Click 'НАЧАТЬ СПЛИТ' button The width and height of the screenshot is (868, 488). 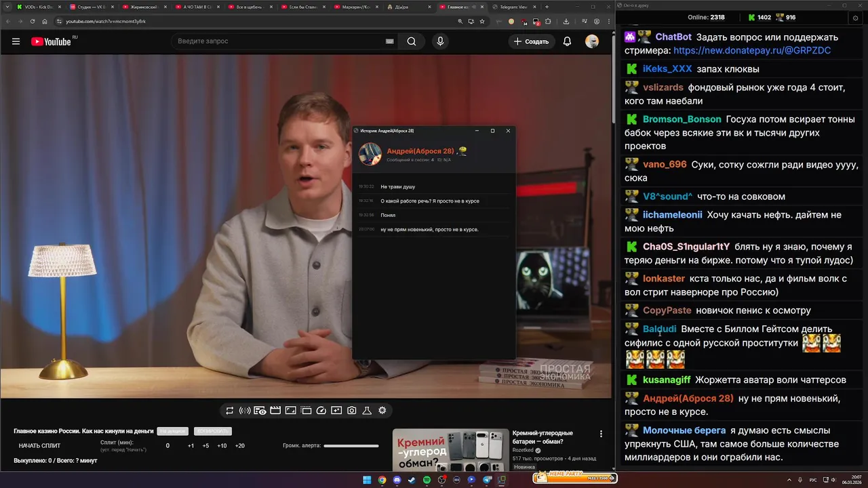pos(39,446)
